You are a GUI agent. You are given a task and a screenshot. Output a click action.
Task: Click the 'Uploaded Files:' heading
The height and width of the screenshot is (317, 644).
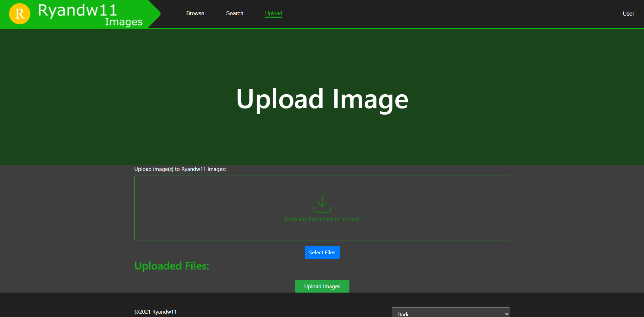click(172, 266)
